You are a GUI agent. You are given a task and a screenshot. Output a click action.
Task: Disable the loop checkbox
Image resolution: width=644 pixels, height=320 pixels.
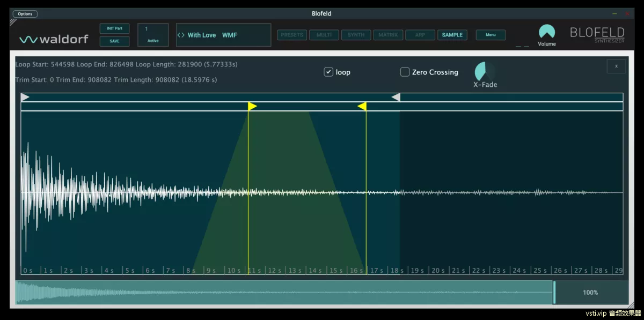328,72
